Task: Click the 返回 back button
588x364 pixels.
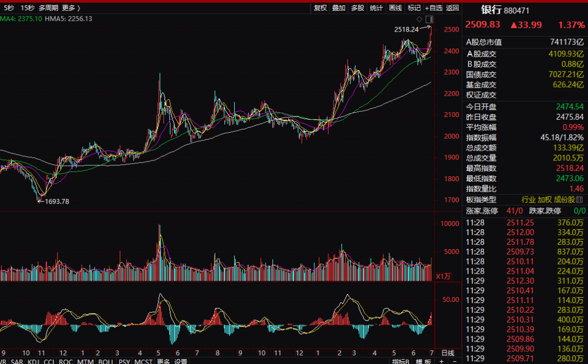Action: (452, 8)
